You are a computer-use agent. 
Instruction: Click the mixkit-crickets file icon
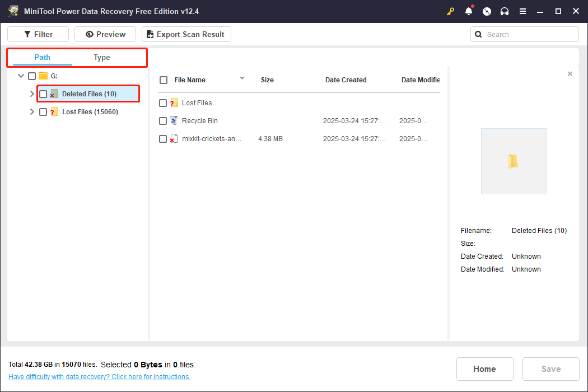tap(174, 139)
